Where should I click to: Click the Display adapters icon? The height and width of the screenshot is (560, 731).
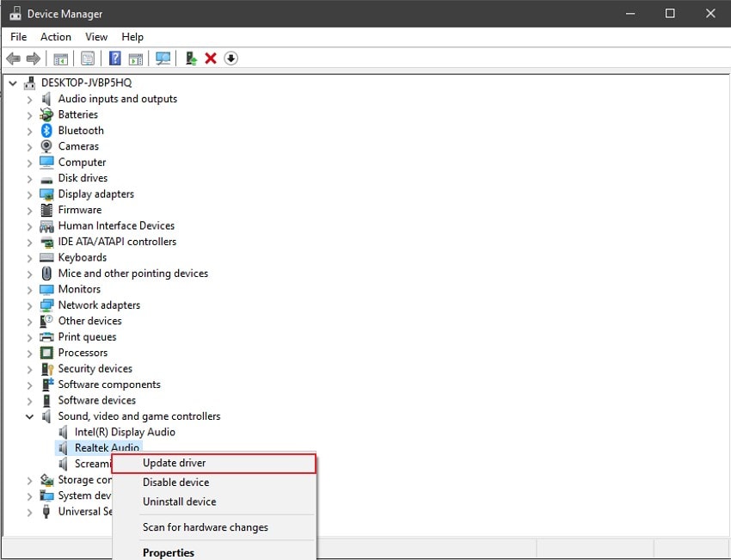[x=46, y=194]
